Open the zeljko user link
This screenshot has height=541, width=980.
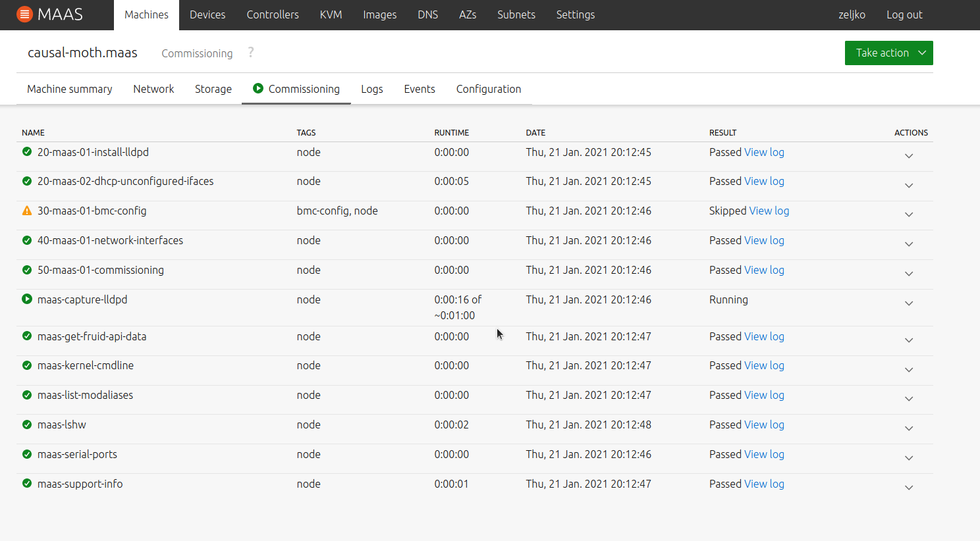tap(852, 14)
